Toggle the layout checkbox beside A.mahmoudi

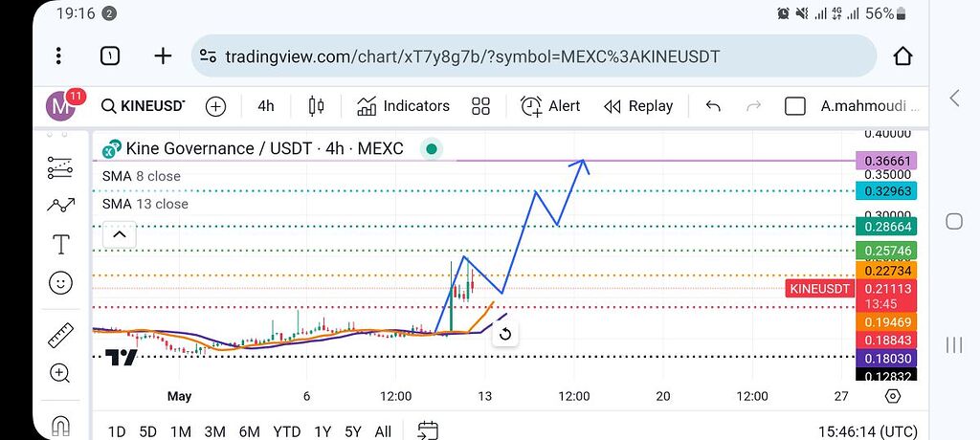794,106
